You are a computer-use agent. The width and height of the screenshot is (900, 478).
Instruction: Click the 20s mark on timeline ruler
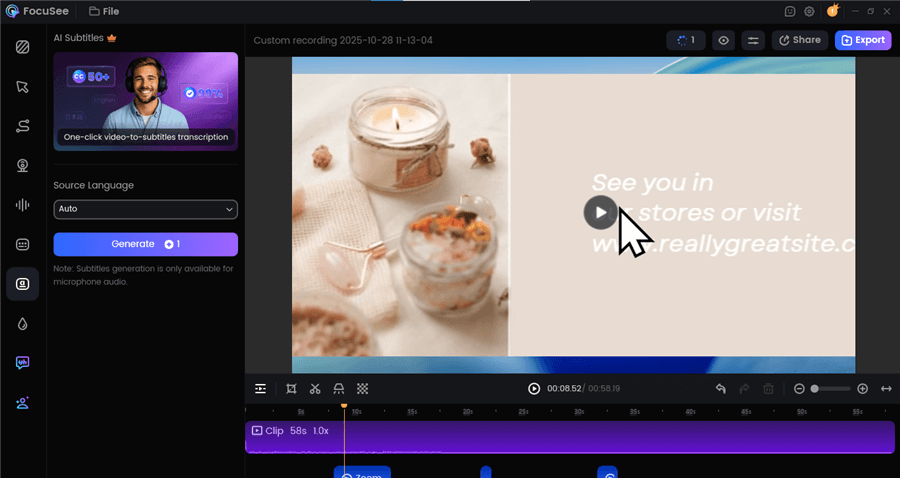point(468,411)
